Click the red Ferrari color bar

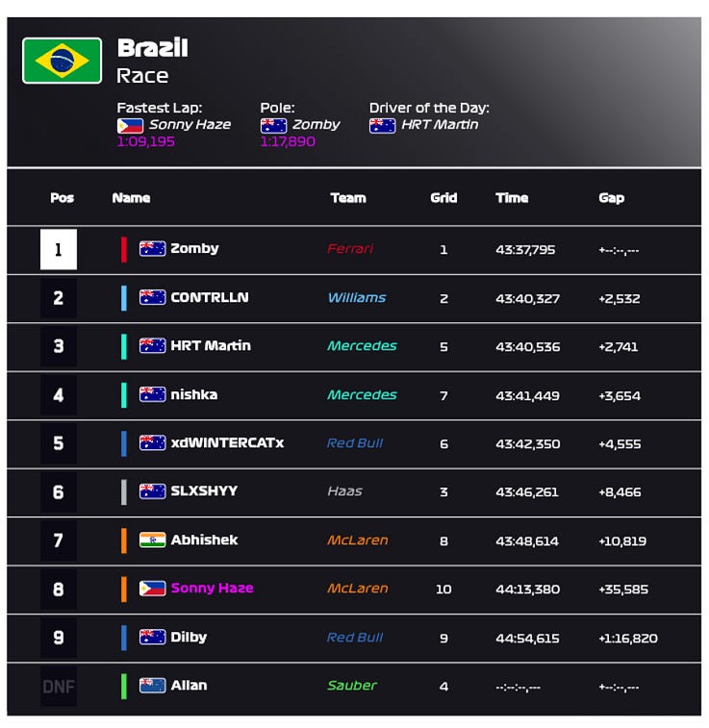point(124,249)
